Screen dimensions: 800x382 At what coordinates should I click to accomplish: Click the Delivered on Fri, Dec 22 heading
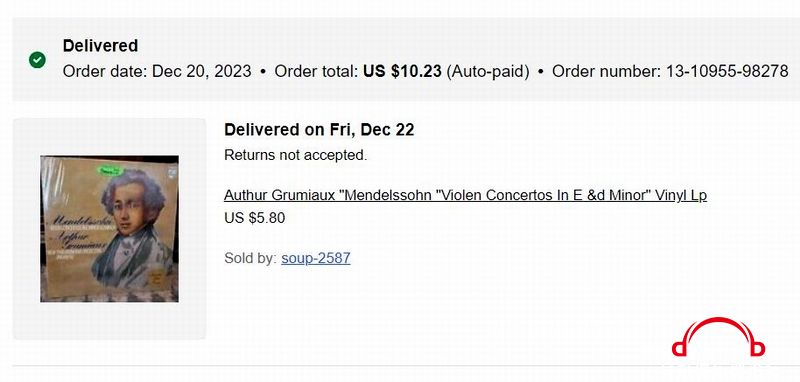click(319, 130)
